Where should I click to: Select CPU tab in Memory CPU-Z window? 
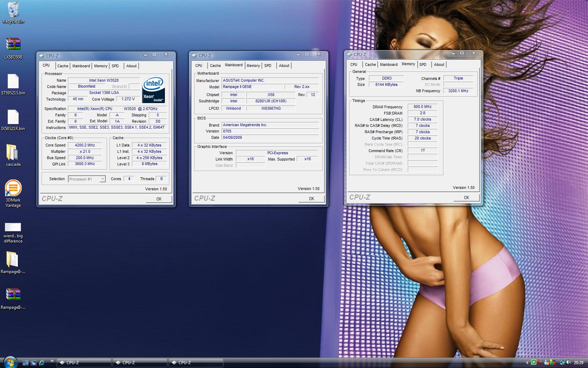[x=354, y=64]
